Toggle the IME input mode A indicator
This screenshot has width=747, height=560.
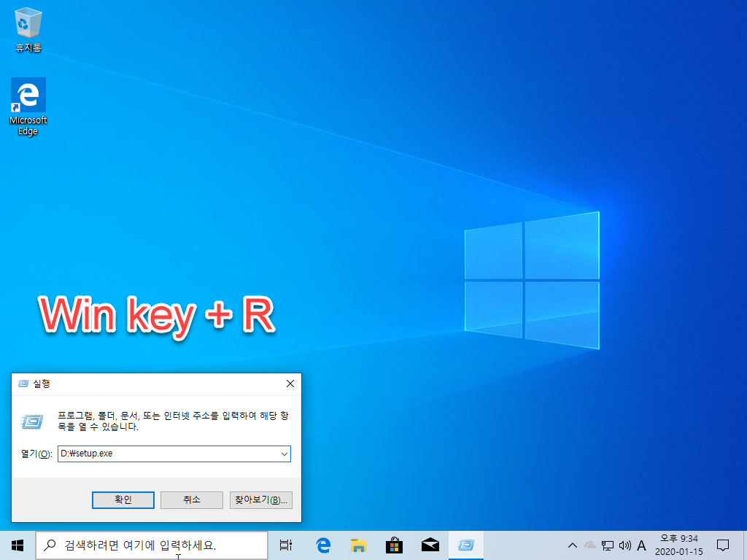[x=642, y=545]
